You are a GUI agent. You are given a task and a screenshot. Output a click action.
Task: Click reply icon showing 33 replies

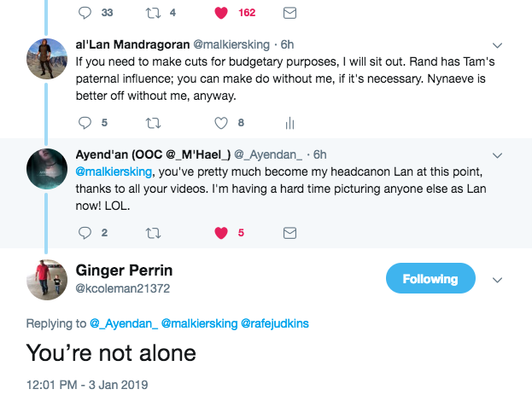tap(85, 13)
